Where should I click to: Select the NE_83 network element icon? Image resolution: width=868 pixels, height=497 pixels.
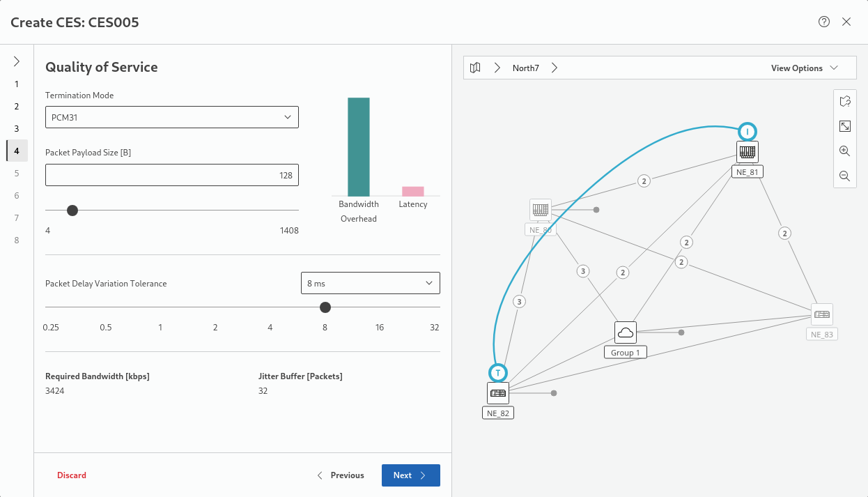pos(822,314)
